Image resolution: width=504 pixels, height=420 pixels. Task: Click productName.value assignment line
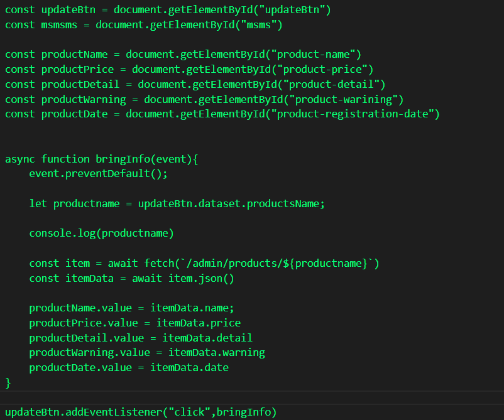(x=132, y=308)
